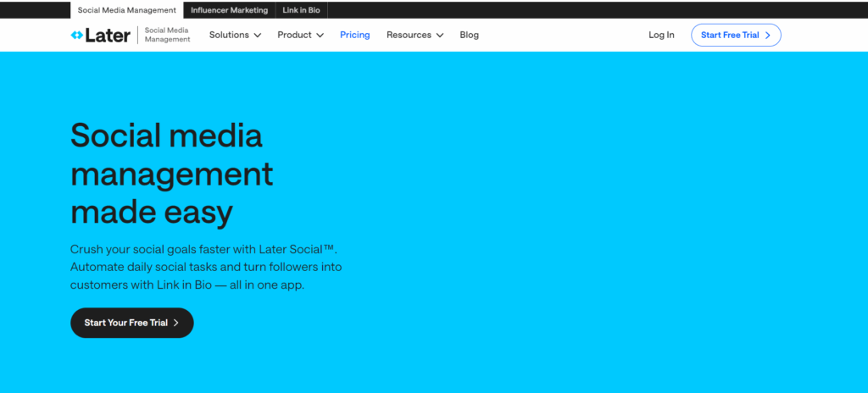Click the arrow icon in Start Your Free Trial
Viewport: 868px width, 393px height.
click(x=176, y=323)
